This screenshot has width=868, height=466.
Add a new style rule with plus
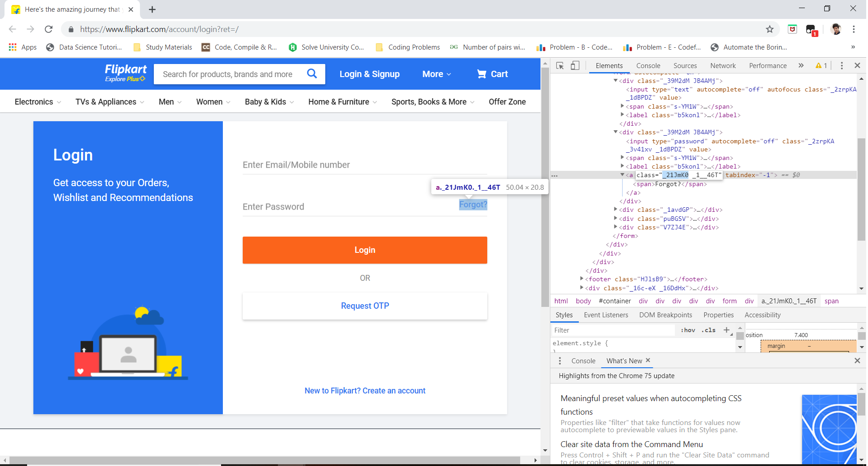click(x=726, y=330)
